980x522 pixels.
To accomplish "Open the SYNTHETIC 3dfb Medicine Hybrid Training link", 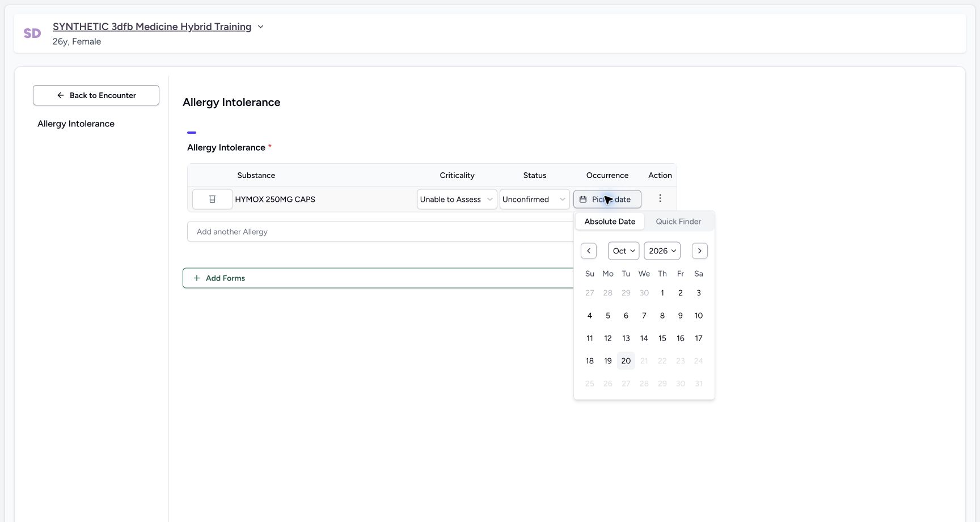I will point(152,27).
